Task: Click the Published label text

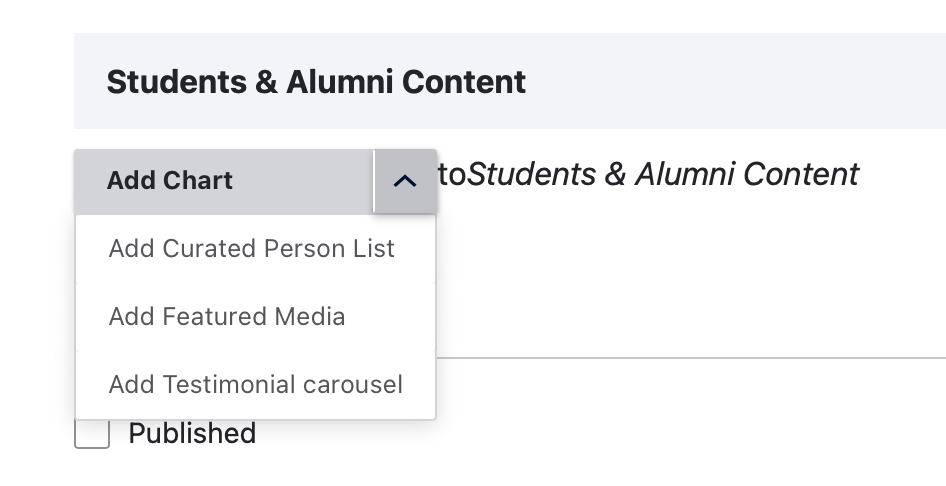Action: pyautogui.click(x=192, y=434)
